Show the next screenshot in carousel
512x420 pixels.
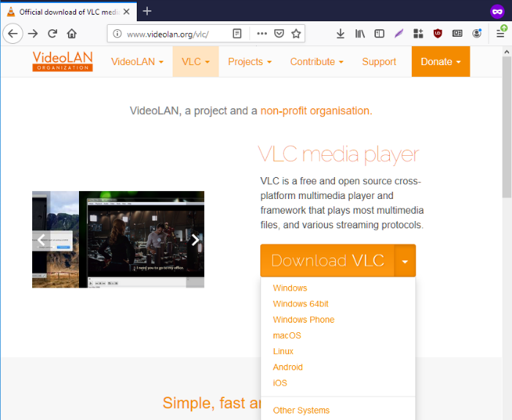(195, 240)
